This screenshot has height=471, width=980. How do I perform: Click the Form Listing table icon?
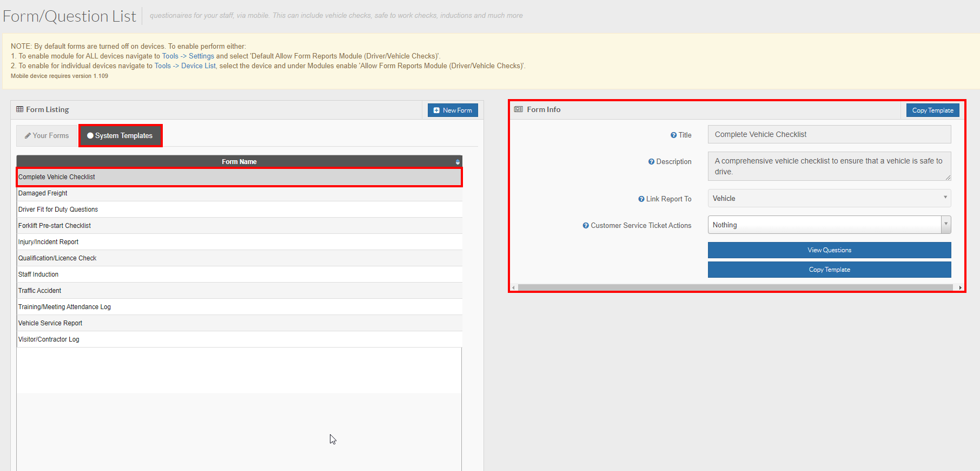(20, 109)
